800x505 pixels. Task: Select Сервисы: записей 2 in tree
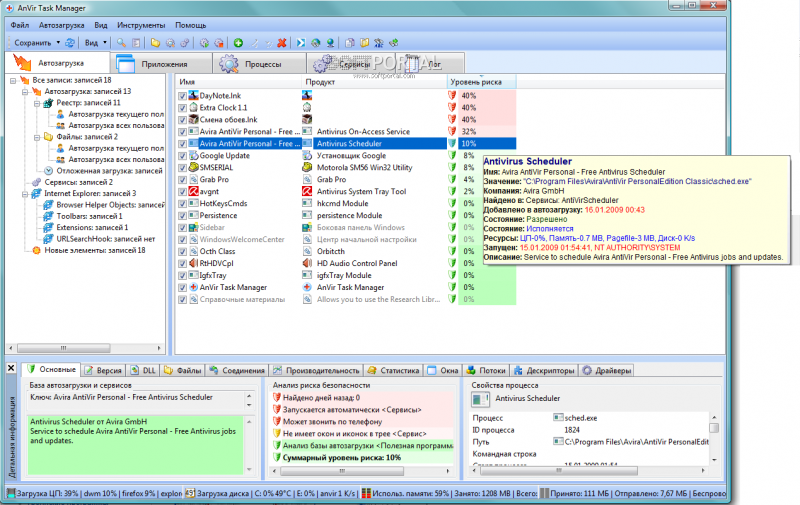pos(79,182)
